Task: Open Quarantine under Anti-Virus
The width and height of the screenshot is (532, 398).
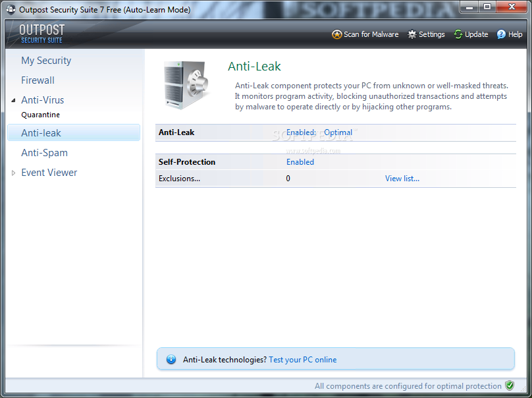Action: point(40,115)
